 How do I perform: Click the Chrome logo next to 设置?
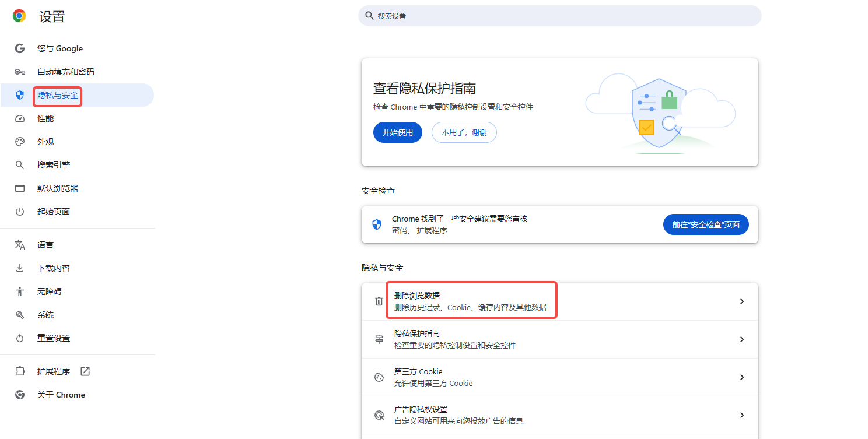pos(19,16)
